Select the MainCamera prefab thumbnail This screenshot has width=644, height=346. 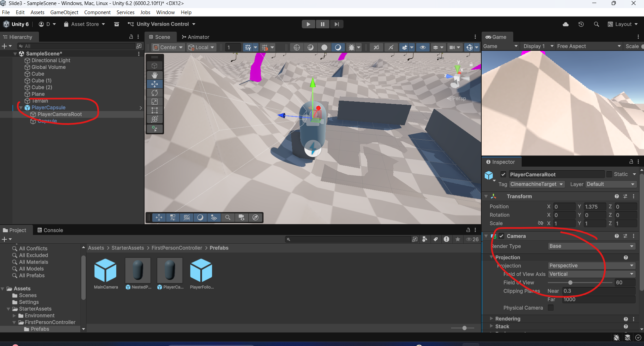pos(106,271)
